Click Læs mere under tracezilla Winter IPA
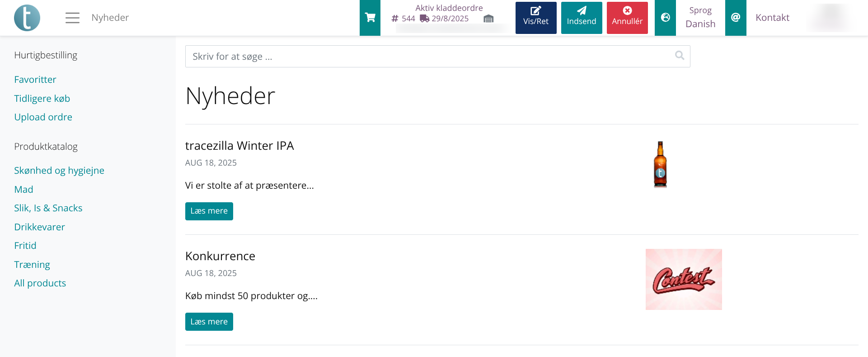 coord(209,211)
